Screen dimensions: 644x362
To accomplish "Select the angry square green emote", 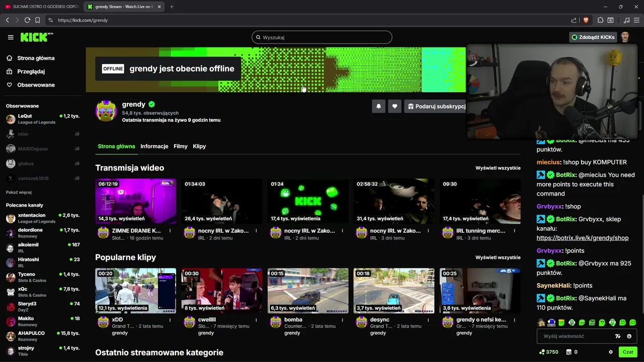I will pos(592,322).
